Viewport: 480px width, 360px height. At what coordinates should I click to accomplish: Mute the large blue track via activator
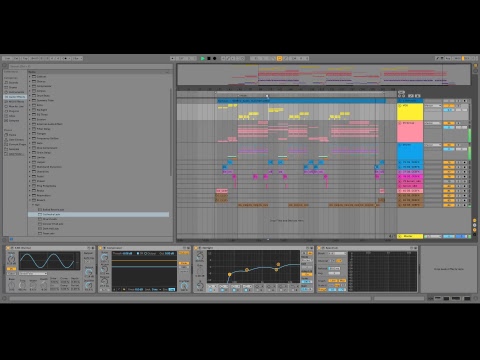coord(449,145)
